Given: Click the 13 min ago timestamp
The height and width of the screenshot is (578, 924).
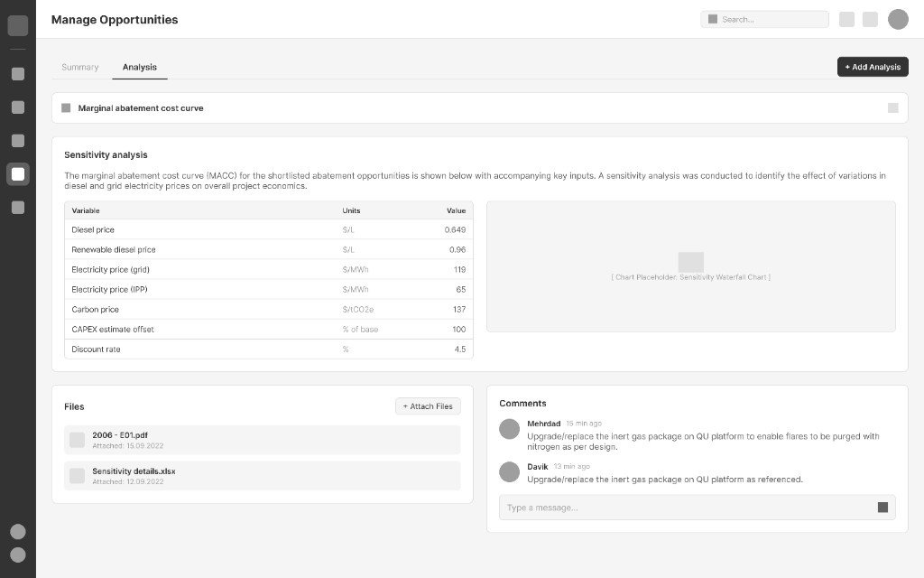Looking at the screenshot, I should click(571, 467).
